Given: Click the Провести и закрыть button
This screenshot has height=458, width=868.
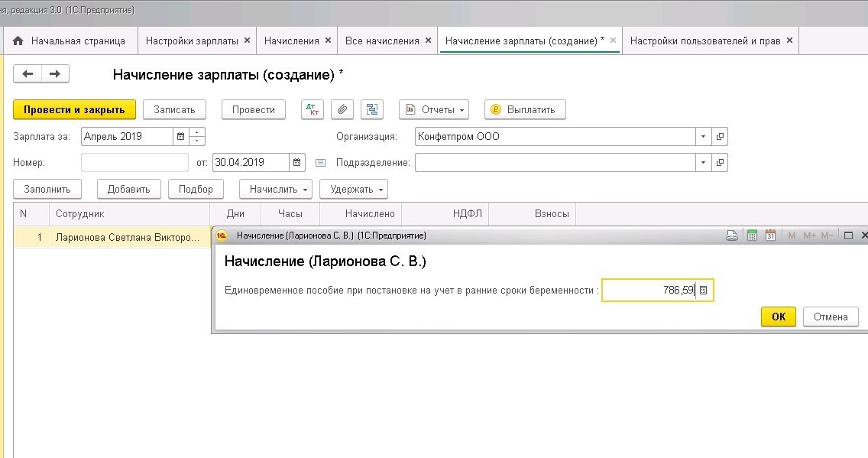Looking at the screenshot, I should click(74, 109).
